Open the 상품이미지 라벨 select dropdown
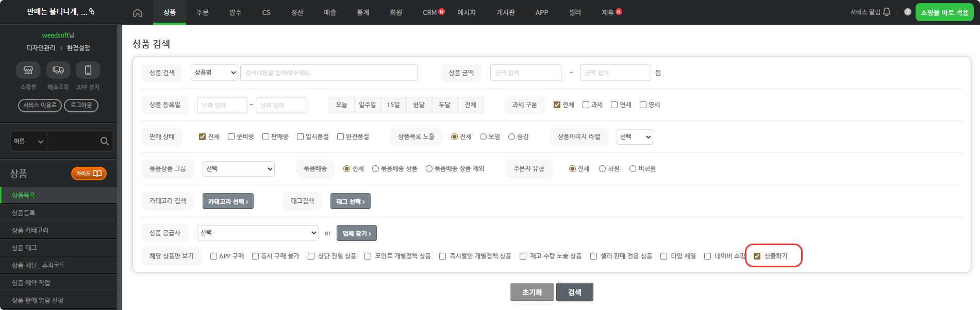The width and height of the screenshot is (980, 310). click(635, 137)
